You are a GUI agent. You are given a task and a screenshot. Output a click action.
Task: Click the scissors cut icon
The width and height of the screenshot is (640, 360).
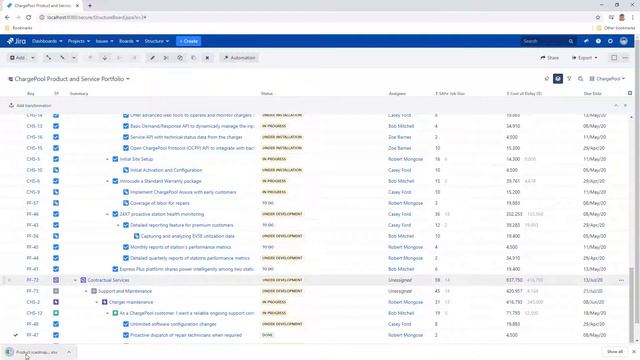[x=166, y=58]
